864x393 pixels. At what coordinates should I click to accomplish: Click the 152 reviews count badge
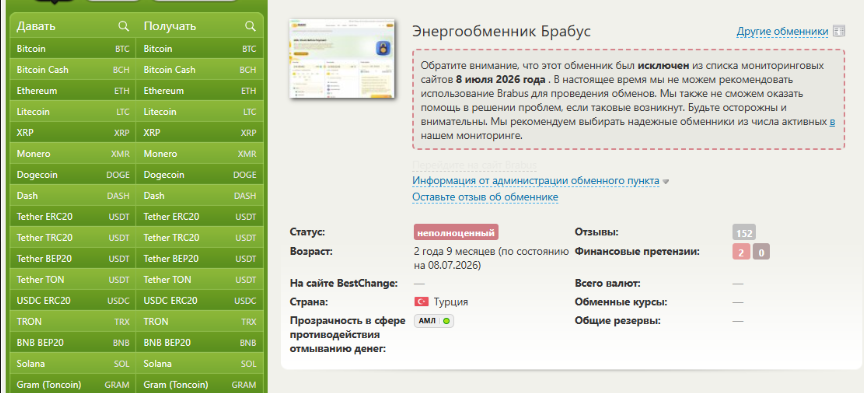(x=744, y=233)
